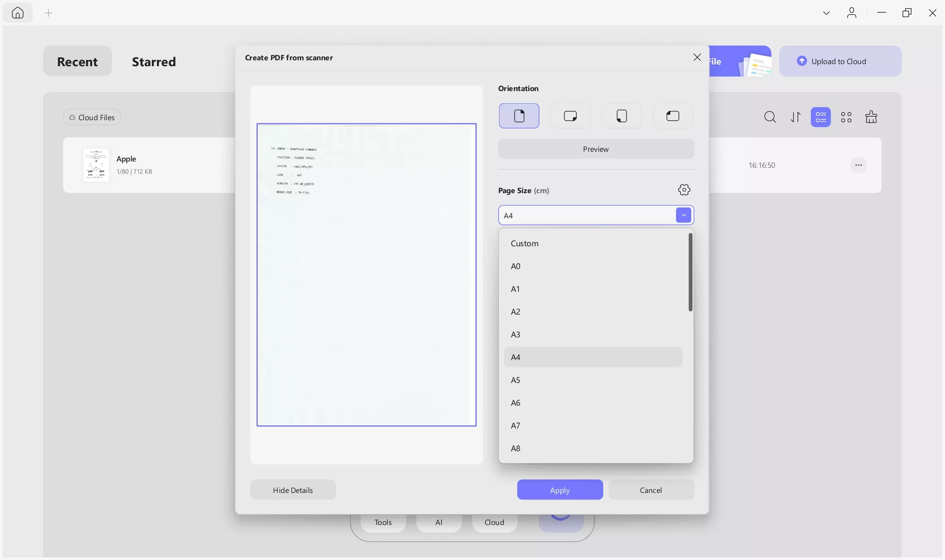The height and width of the screenshot is (560, 945).
Task: Pick the flipped landscape orientation icon
Action: pyautogui.click(x=672, y=116)
